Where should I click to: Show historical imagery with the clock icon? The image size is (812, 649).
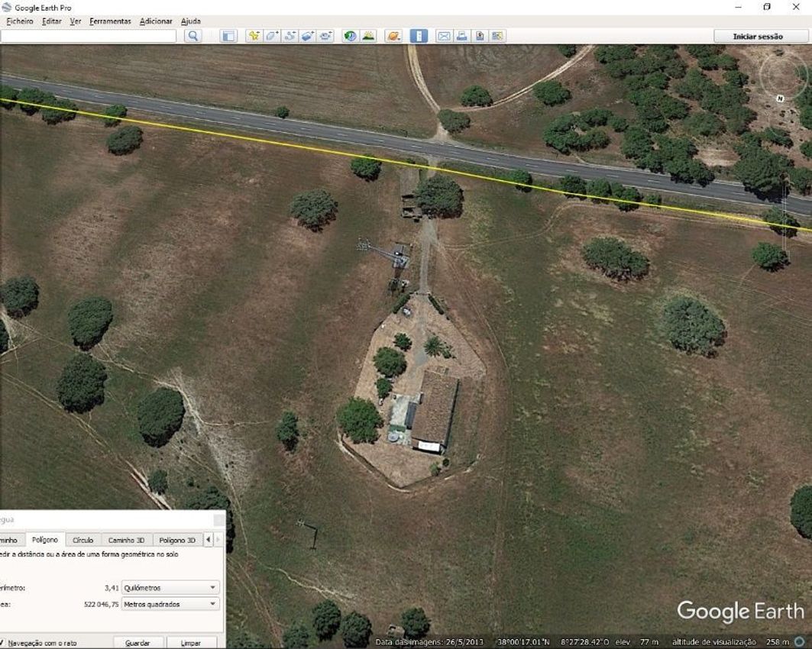pos(350,36)
